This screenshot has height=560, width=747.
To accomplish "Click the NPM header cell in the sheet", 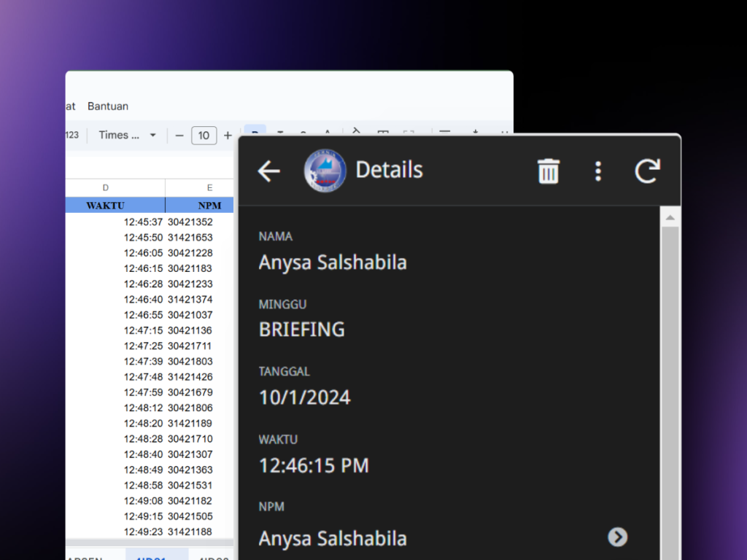I will (209, 206).
